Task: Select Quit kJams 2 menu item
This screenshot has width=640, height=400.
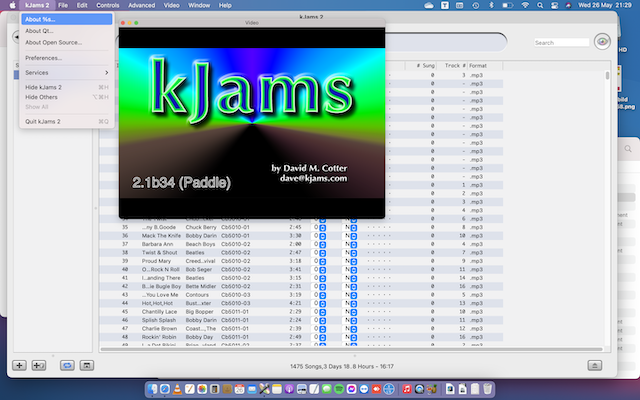Action: (x=44, y=121)
